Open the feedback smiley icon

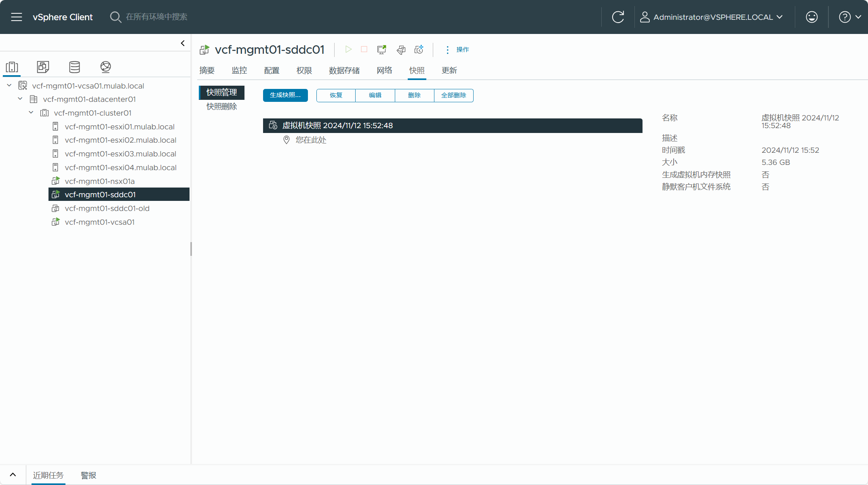[x=812, y=17]
